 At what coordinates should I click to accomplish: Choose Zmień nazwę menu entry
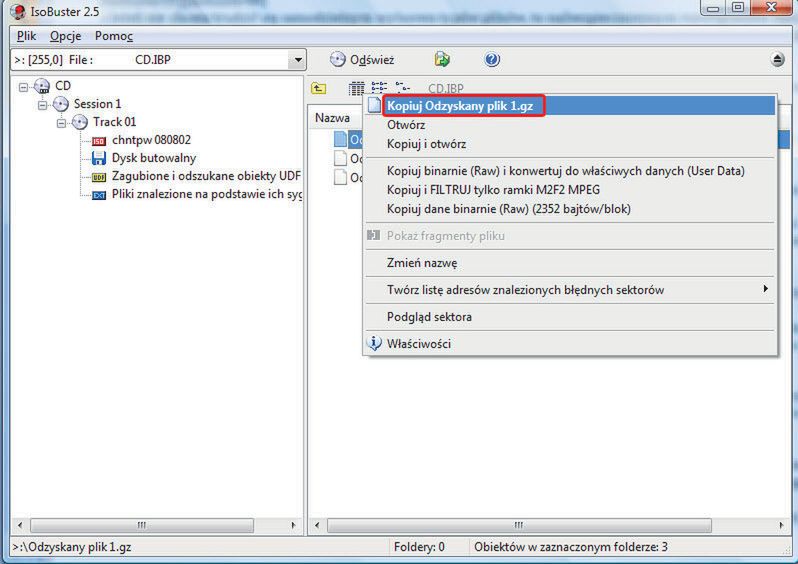coord(569,263)
